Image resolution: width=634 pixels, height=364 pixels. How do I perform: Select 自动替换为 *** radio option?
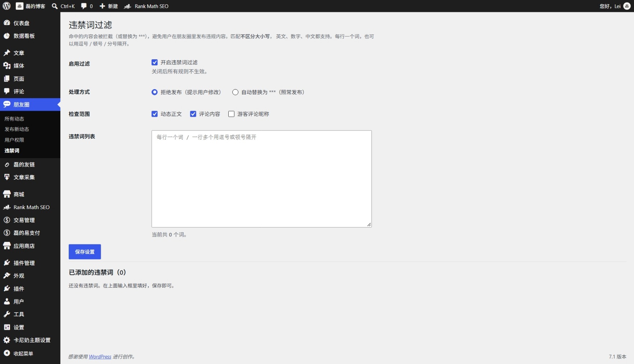235,92
